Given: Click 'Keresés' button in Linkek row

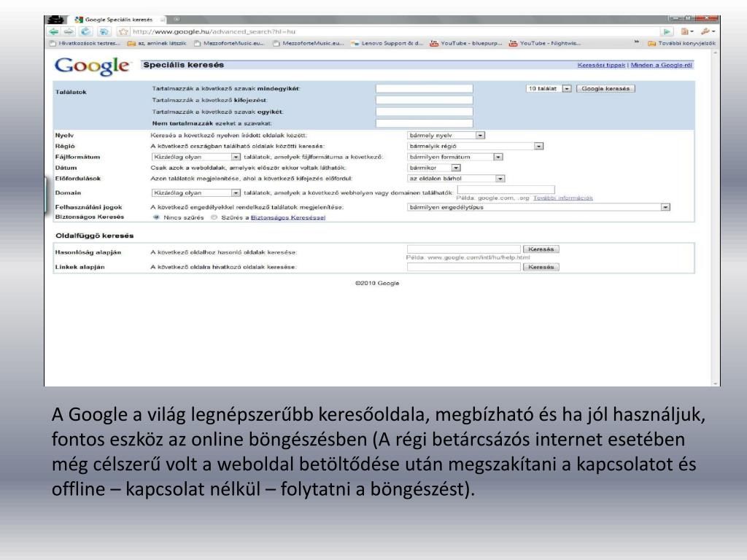Looking at the screenshot, I should (541, 267).
